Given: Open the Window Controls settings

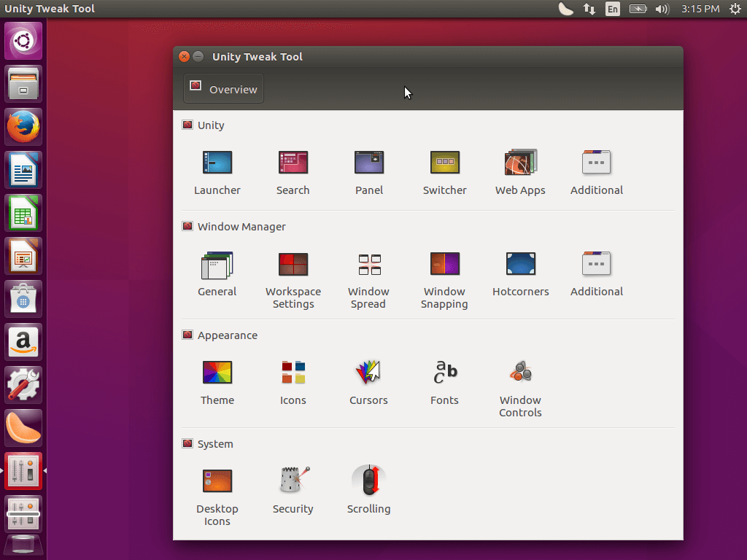Looking at the screenshot, I should coord(520,372).
